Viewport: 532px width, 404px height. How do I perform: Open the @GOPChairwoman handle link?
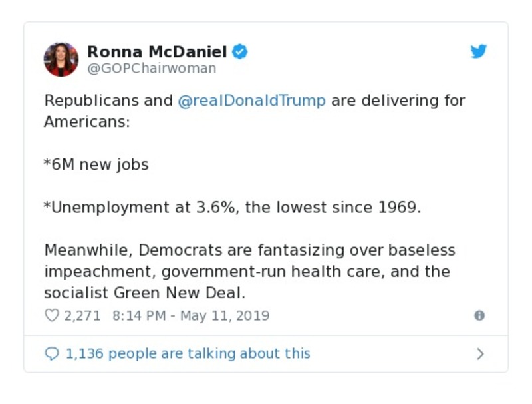(x=152, y=69)
